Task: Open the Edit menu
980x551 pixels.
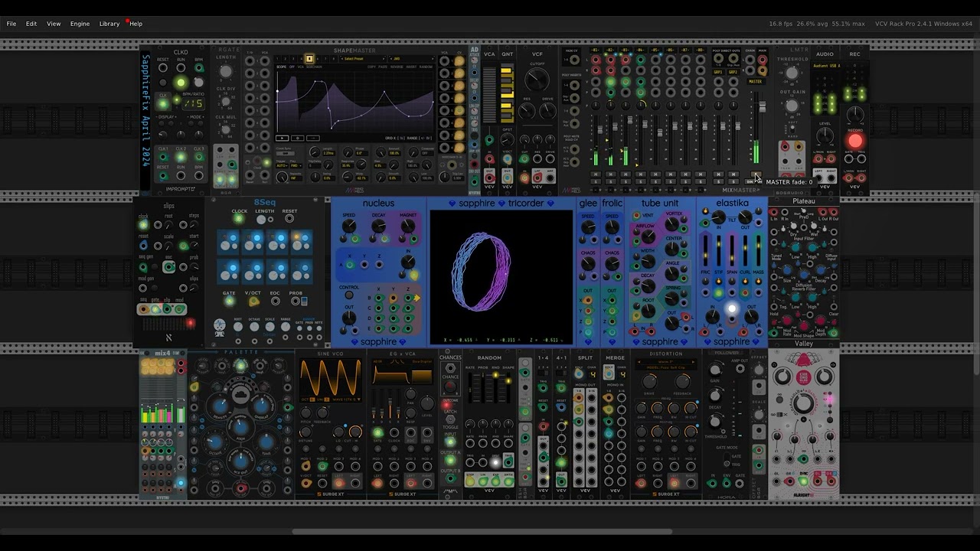Action: click(31, 24)
